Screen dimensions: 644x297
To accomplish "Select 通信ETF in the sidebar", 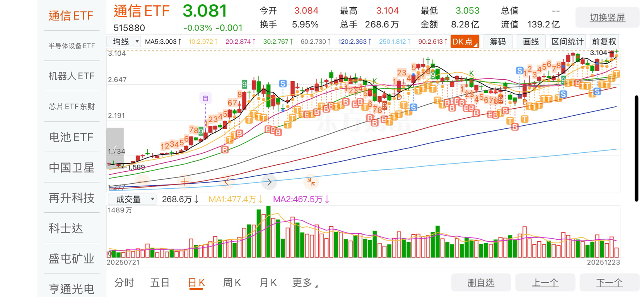I will click(x=72, y=15).
